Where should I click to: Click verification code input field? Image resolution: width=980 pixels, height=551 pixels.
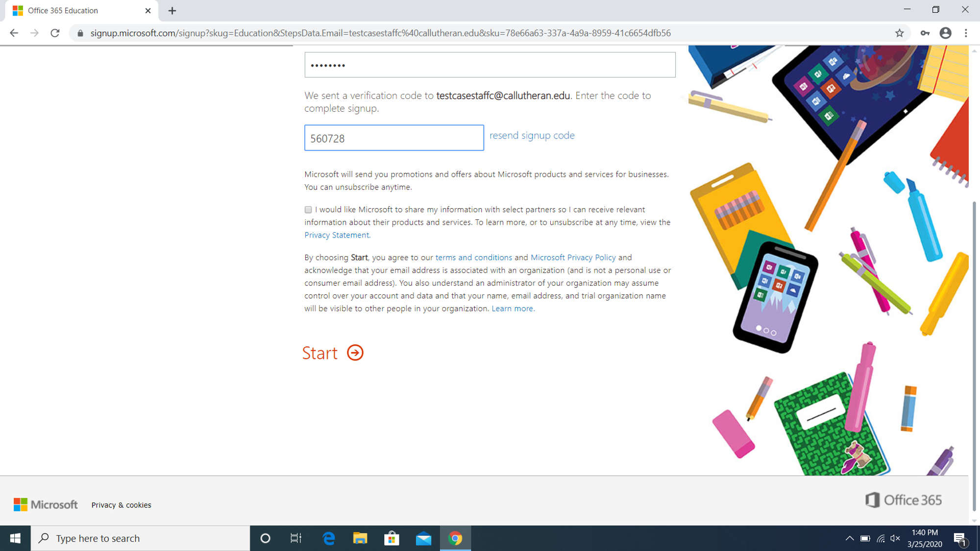point(394,138)
